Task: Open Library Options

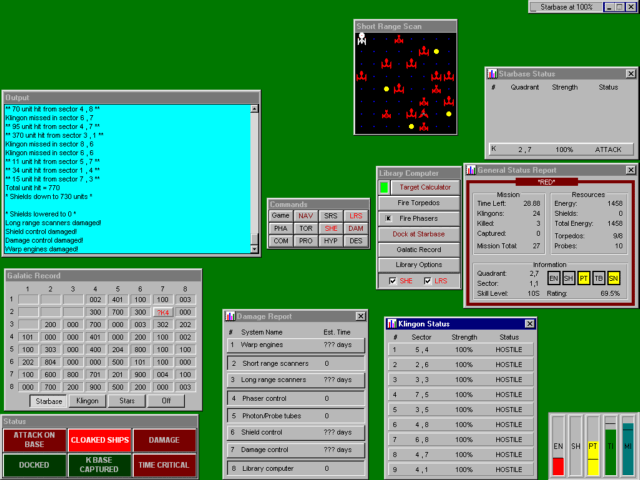Action: pyautogui.click(x=419, y=265)
